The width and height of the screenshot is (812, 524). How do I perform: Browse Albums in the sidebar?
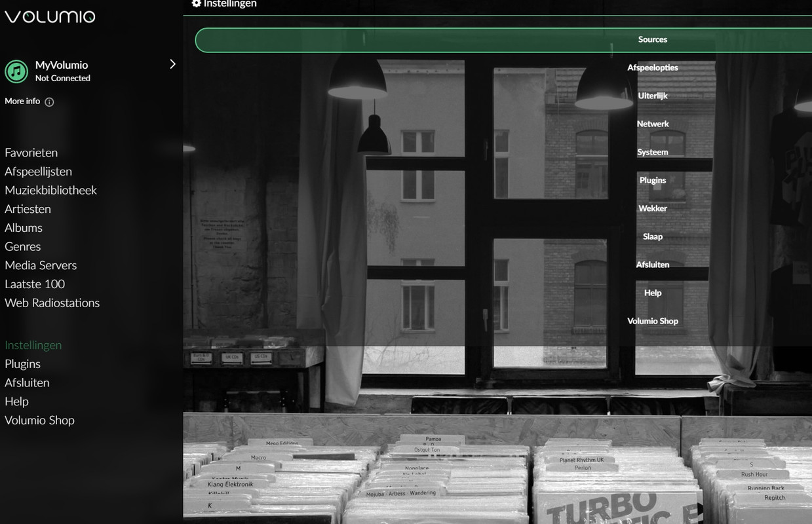[24, 228]
